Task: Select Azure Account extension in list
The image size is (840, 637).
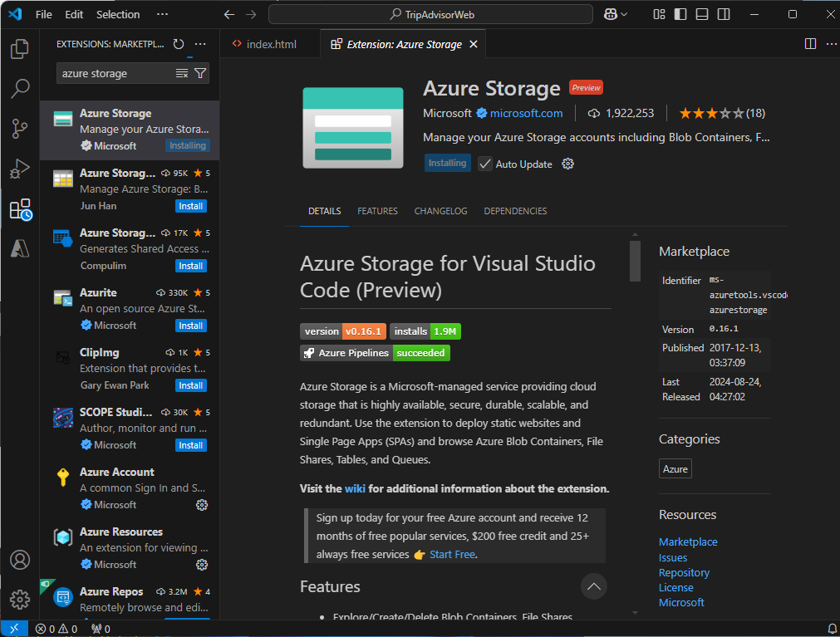Action: (x=130, y=488)
